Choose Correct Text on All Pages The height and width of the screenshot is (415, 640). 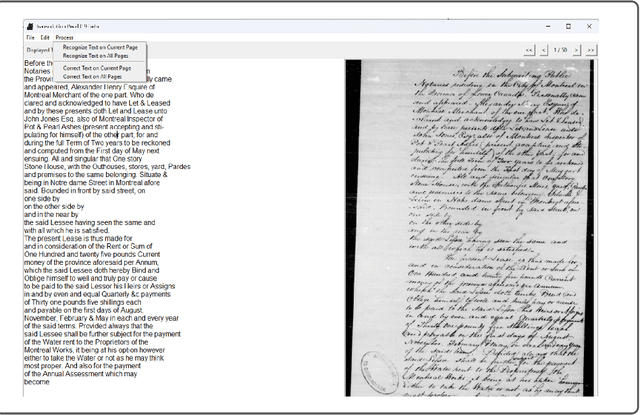tap(95, 76)
